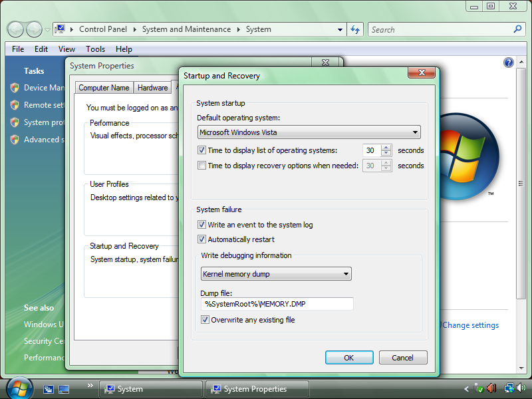Switch to the Hardware tab in System Properties
Image resolution: width=532 pixels, height=399 pixels.
pos(153,88)
